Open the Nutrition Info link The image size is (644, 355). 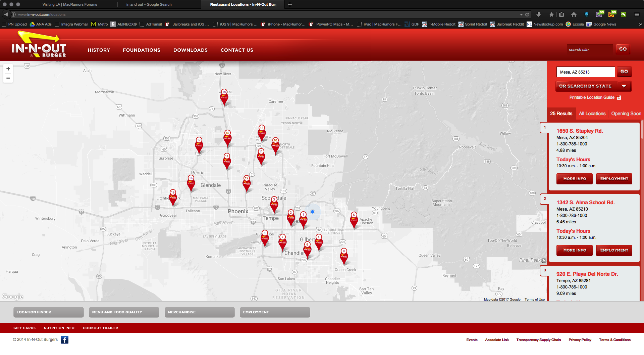59,328
